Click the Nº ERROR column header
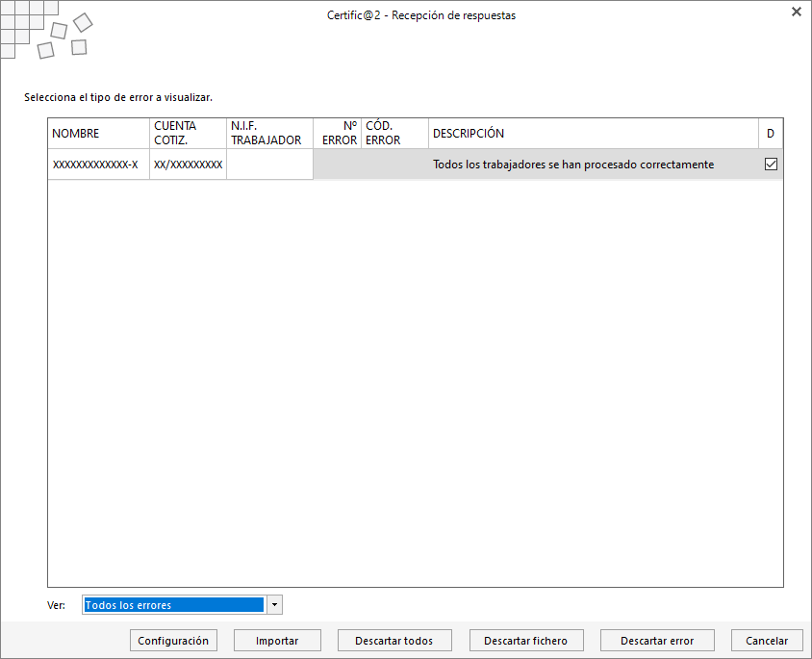 (337, 134)
